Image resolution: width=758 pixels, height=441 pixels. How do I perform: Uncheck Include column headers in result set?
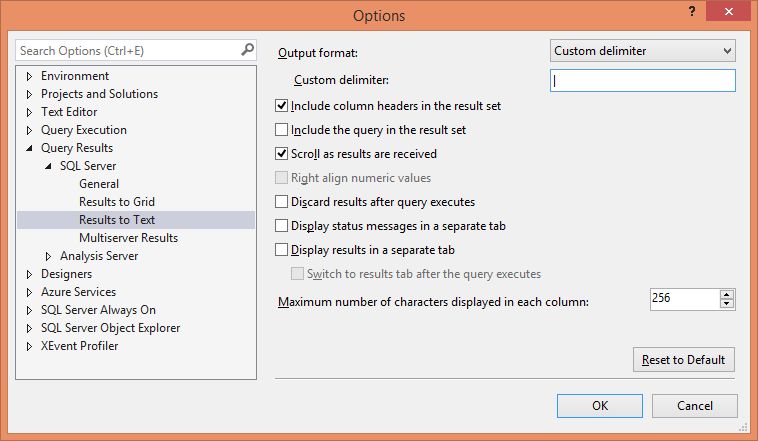coord(281,105)
